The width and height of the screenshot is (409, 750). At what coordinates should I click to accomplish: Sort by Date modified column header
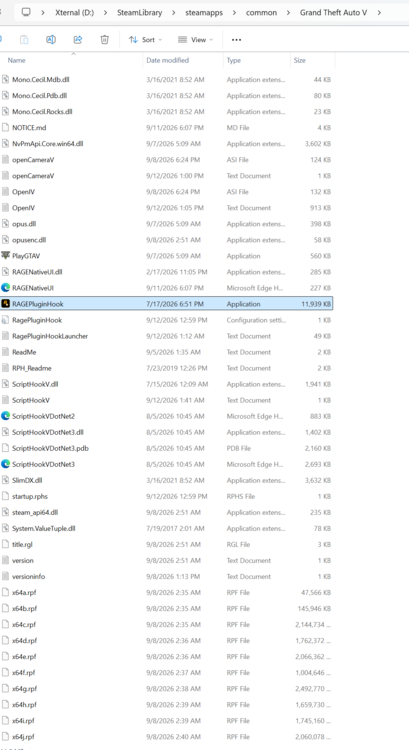tap(167, 60)
